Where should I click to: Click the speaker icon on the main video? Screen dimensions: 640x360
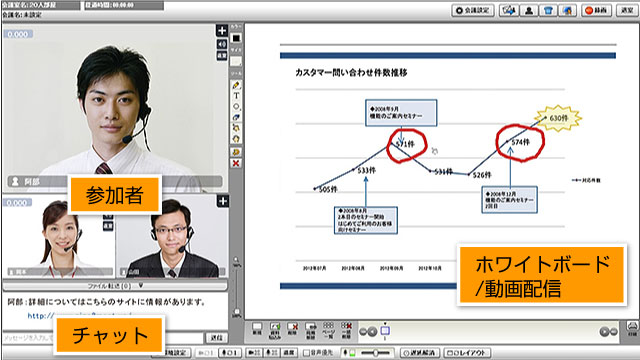coord(222,43)
